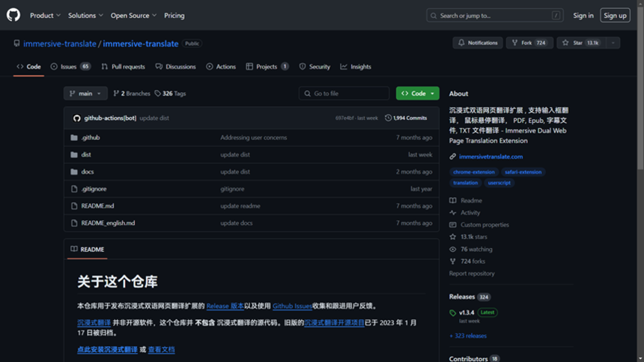Click the docs folder icon

(x=74, y=172)
